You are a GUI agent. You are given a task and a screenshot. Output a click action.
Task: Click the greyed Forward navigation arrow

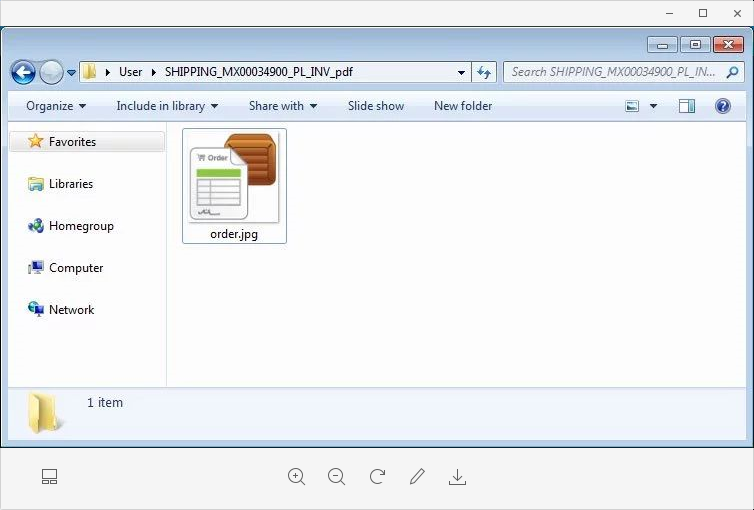pos(51,72)
